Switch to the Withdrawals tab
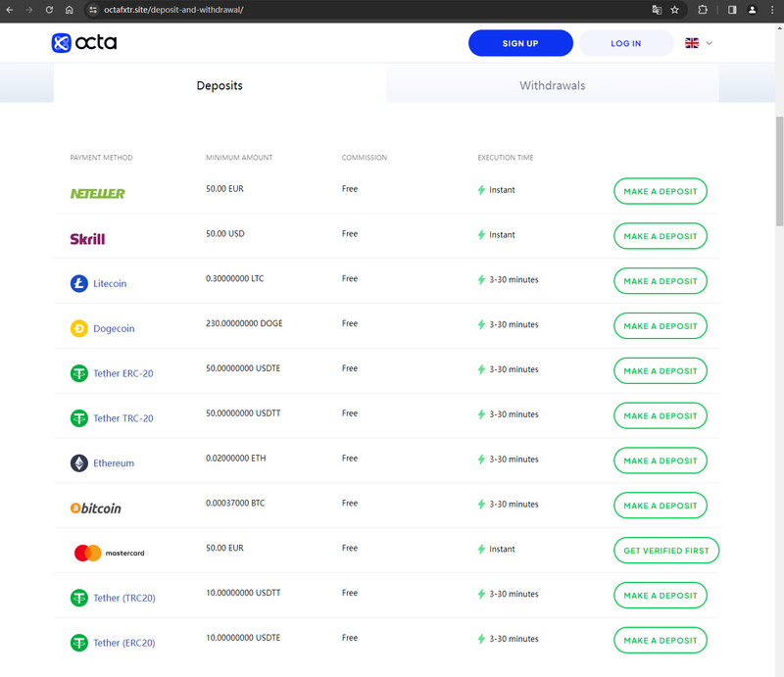This screenshot has height=677, width=784. point(553,85)
